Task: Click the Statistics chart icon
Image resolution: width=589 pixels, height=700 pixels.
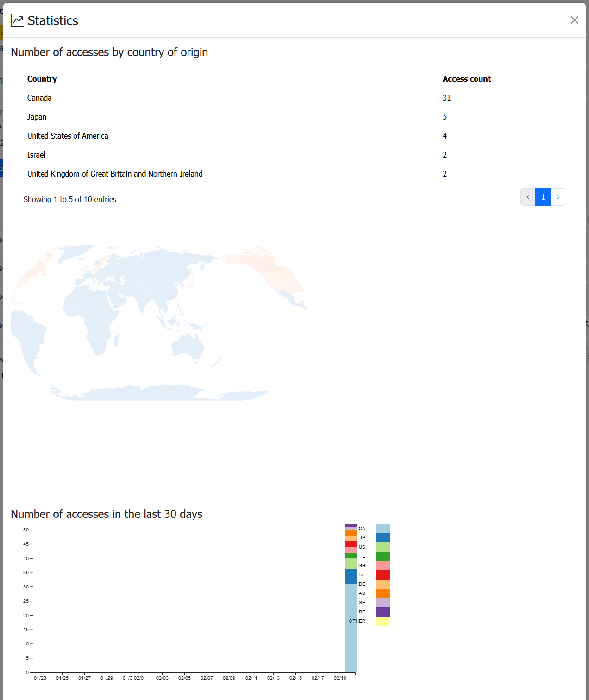Action: [x=17, y=20]
